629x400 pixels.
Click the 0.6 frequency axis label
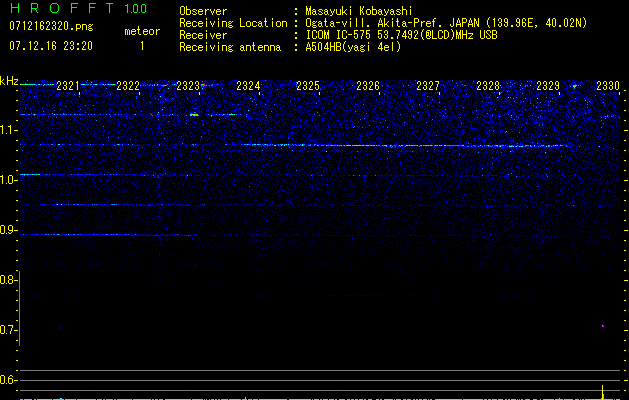[x=9, y=380]
